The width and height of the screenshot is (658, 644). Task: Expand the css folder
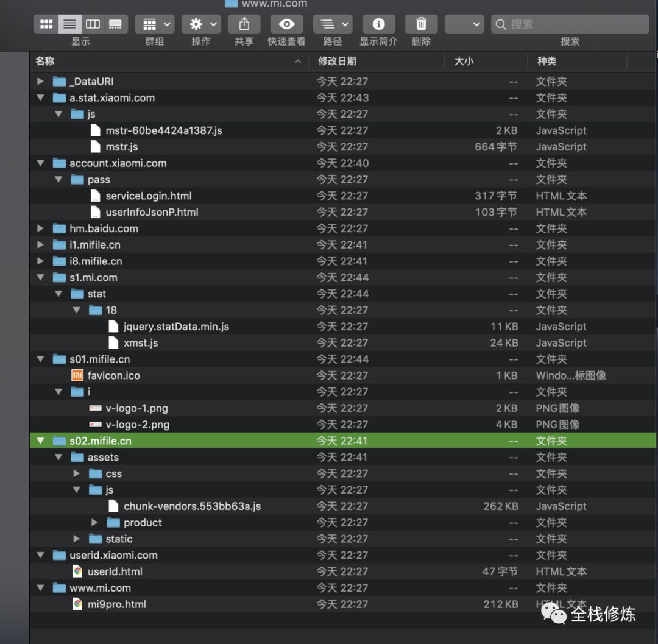coord(76,473)
